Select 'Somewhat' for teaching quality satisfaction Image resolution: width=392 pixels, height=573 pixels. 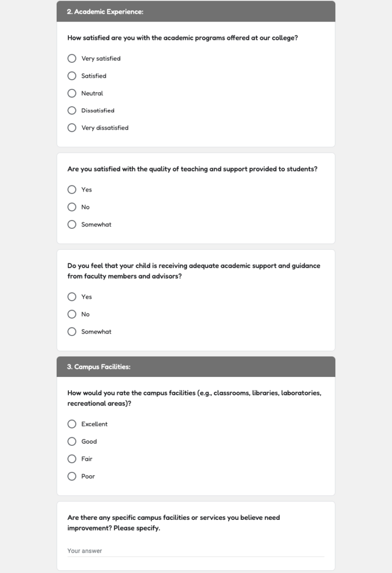tap(72, 224)
